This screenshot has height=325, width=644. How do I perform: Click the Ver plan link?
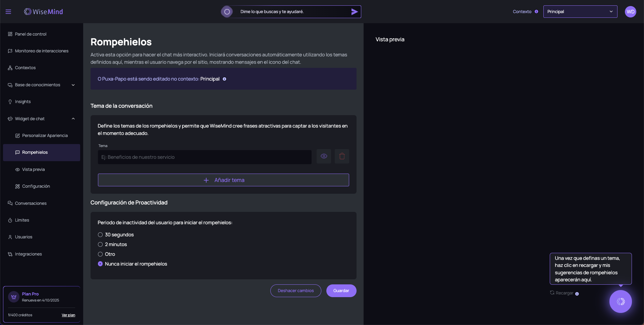(68, 315)
